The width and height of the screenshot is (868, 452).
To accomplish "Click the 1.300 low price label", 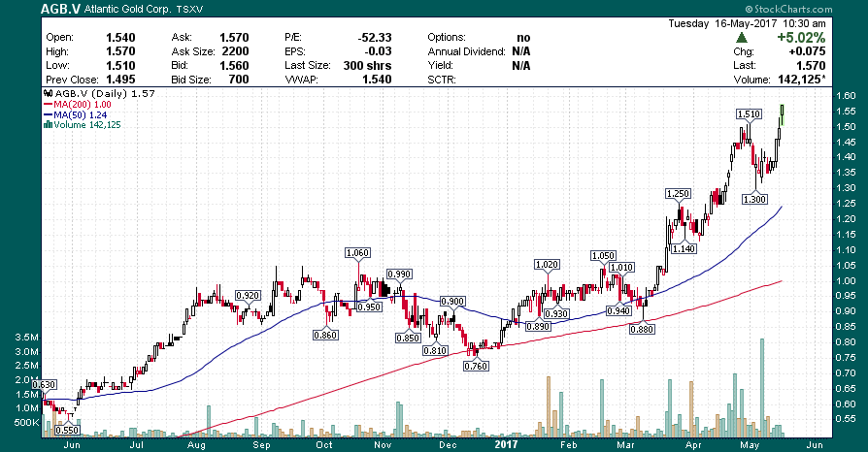I will [x=754, y=199].
